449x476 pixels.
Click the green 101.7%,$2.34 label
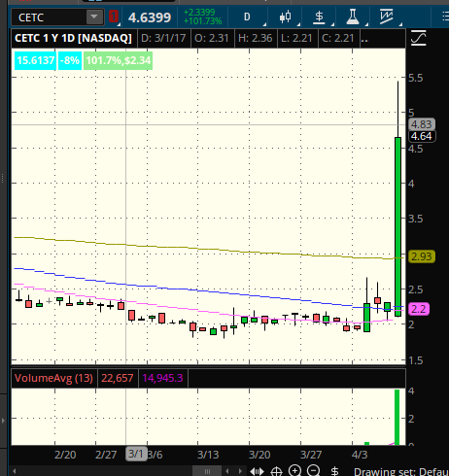pyautogui.click(x=118, y=60)
